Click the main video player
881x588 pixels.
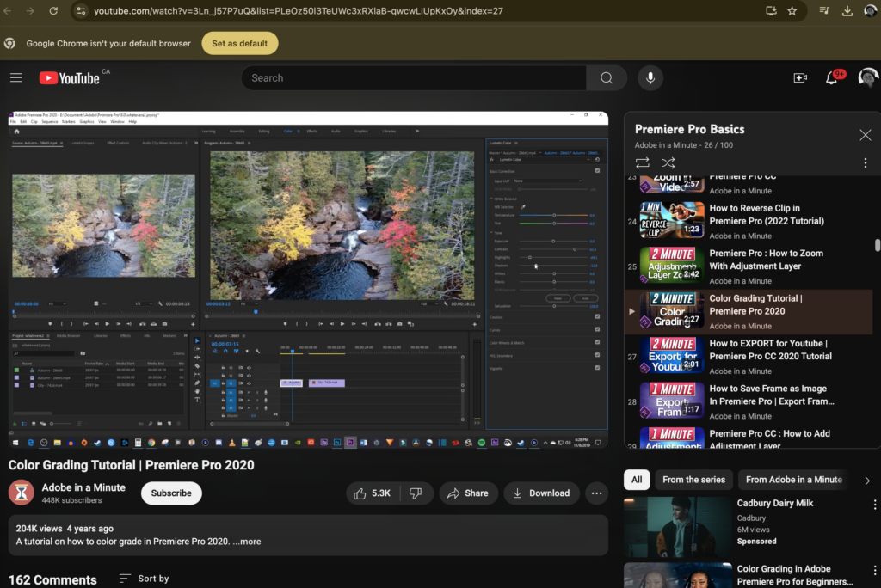pyautogui.click(x=308, y=279)
